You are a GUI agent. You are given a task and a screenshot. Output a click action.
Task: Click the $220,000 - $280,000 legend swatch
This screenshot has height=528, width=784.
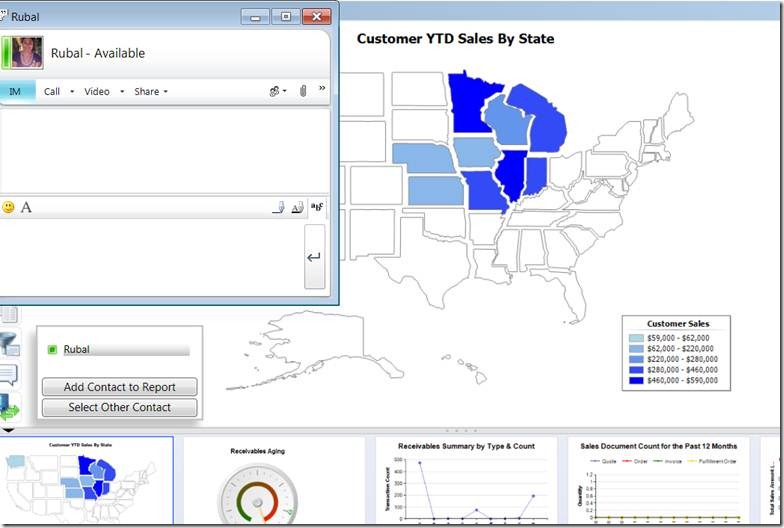coord(636,360)
